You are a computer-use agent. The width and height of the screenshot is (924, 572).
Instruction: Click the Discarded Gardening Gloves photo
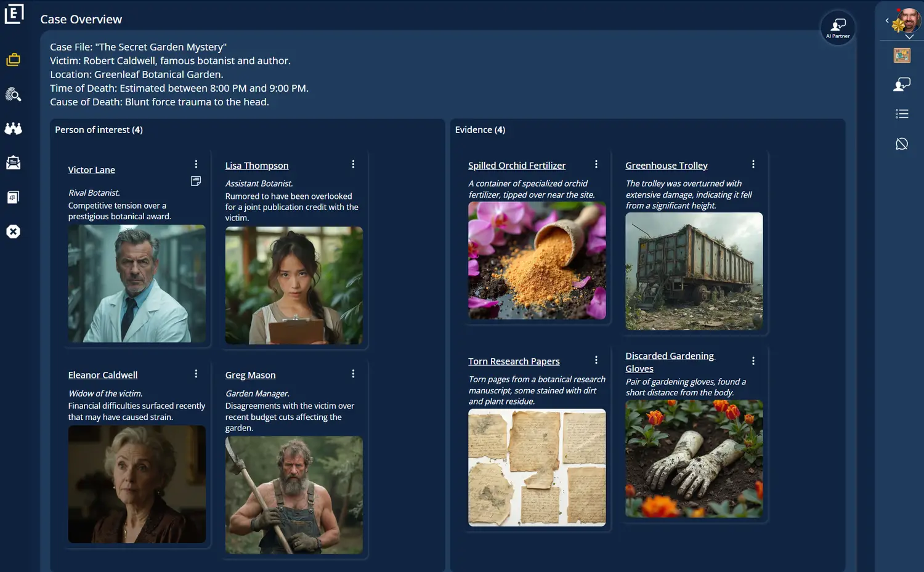(x=694, y=459)
